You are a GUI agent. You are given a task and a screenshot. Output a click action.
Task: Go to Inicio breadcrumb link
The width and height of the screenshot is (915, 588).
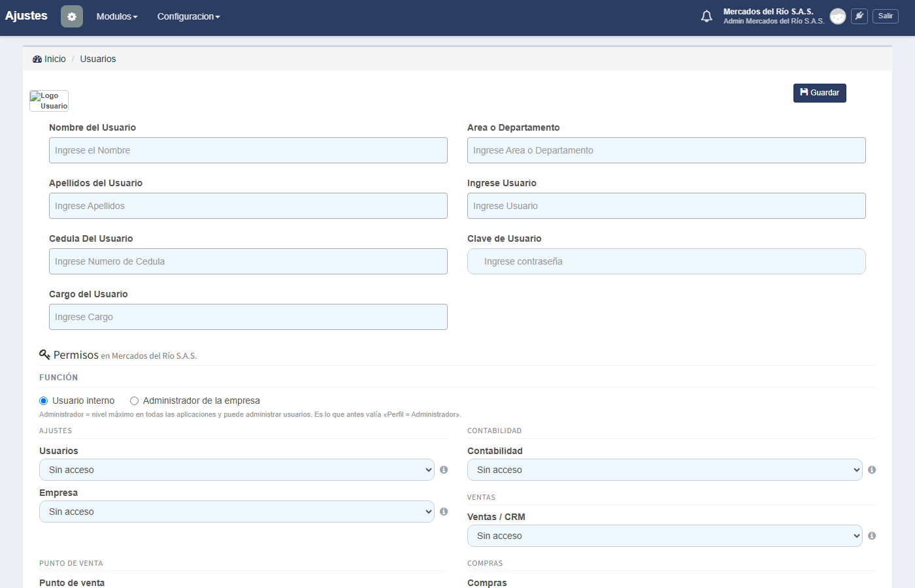tap(50, 59)
